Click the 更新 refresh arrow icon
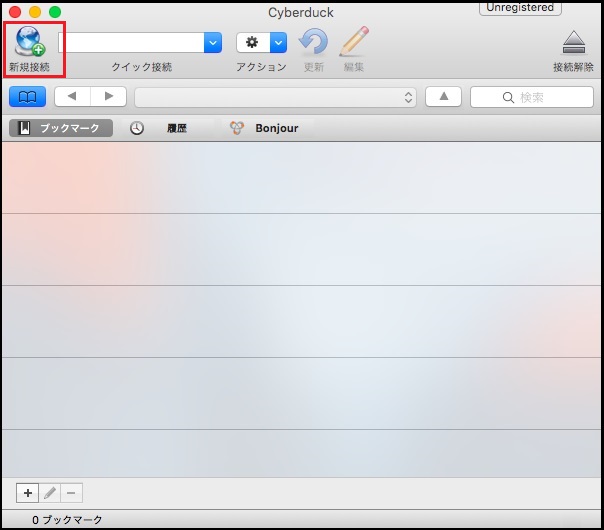This screenshot has height=530, width=604. [x=314, y=42]
